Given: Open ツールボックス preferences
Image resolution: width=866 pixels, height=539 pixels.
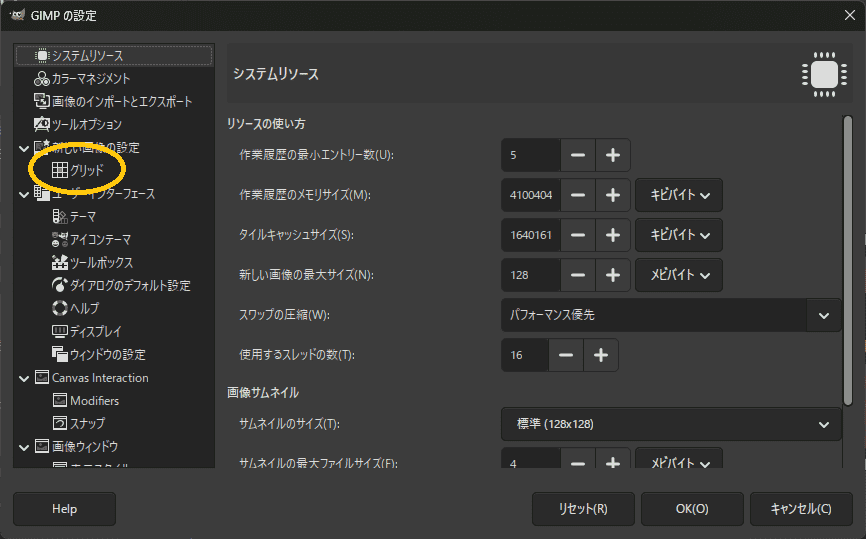Looking at the screenshot, I should tap(101, 262).
